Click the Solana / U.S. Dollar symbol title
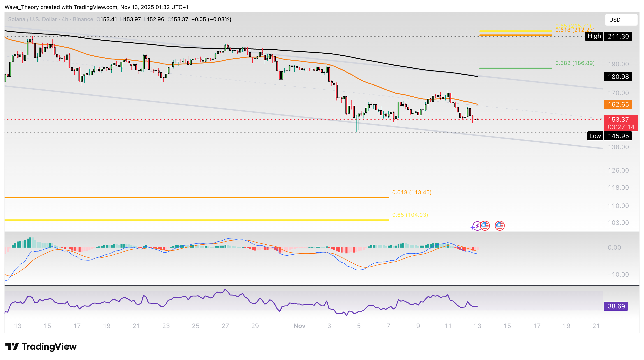The height and width of the screenshot is (360, 644). [32, 19]
